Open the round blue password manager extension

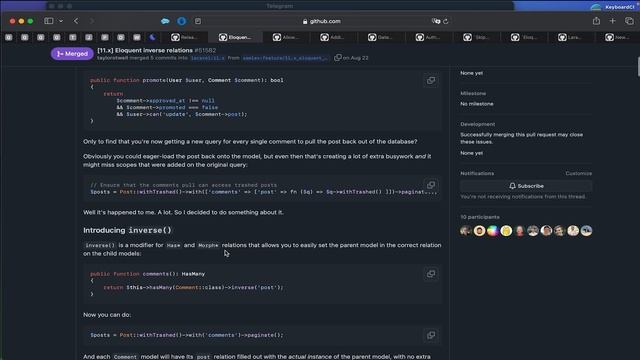[182, 21]
